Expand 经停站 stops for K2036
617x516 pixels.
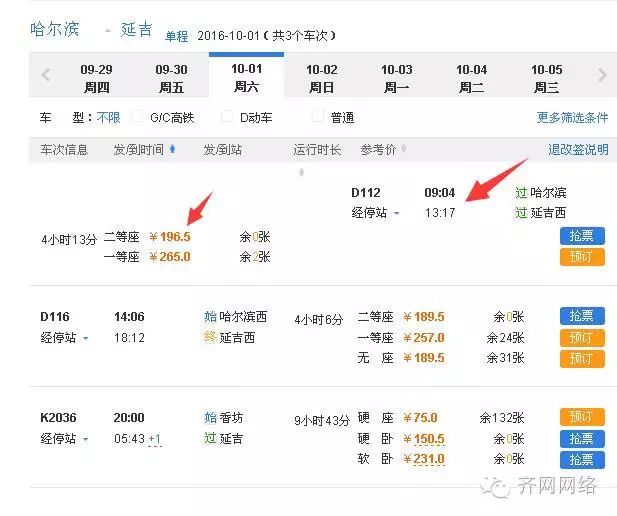point(64,438)
